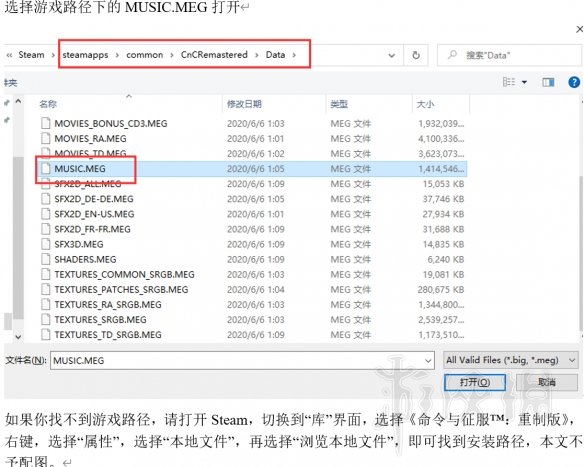The width and height of the screenshot is (584, 467).
Task: Select SFX2D_FR-FR.MEG file name
Action: pos(92,229)
